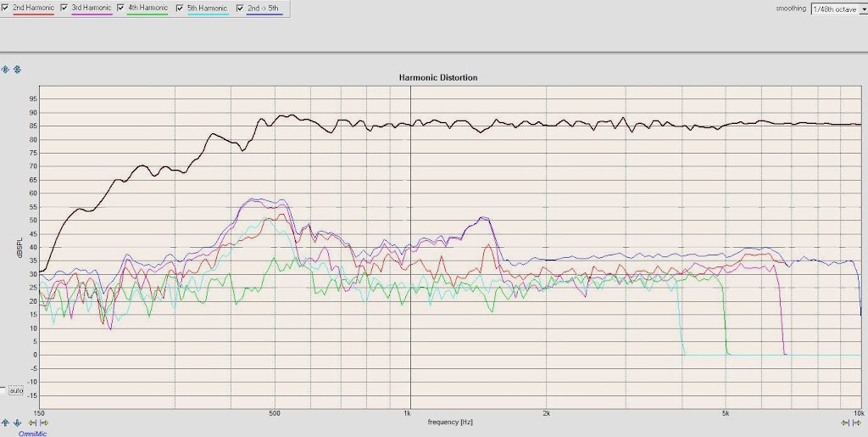Toggle the 5th Harmonic checkbox
This screenshot has width=868, height=437.
[180, 8]
